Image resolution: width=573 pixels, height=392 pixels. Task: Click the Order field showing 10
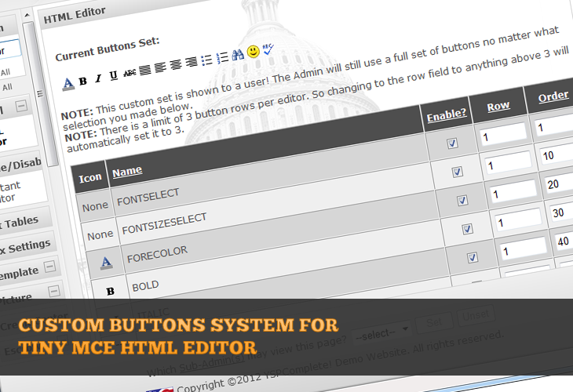(x=557, y=154)
